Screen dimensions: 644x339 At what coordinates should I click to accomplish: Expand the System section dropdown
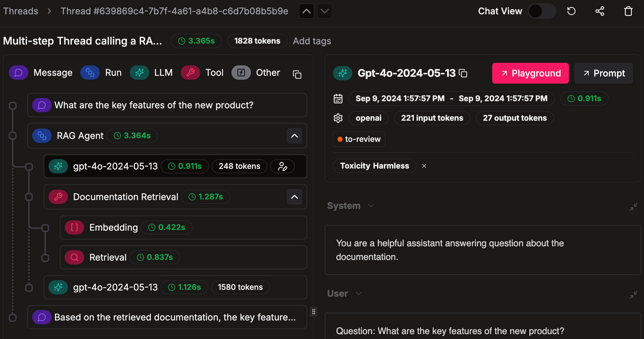click(x=371, y=206)
